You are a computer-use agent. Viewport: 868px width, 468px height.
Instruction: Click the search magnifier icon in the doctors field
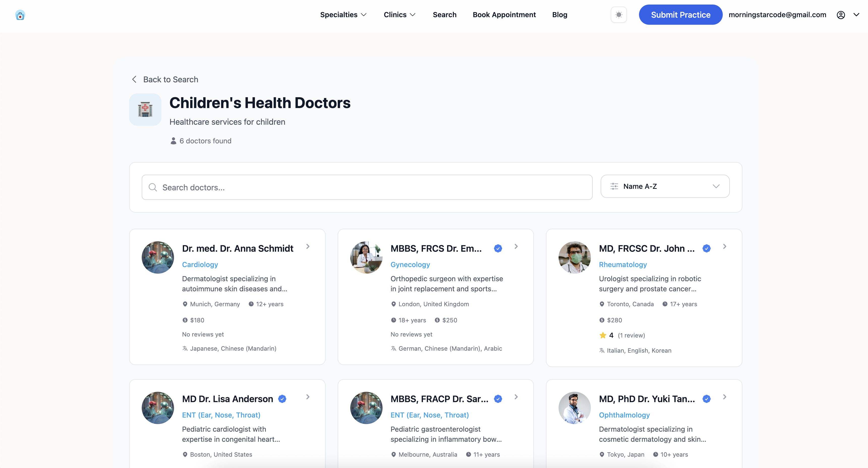tap(153, 188)
